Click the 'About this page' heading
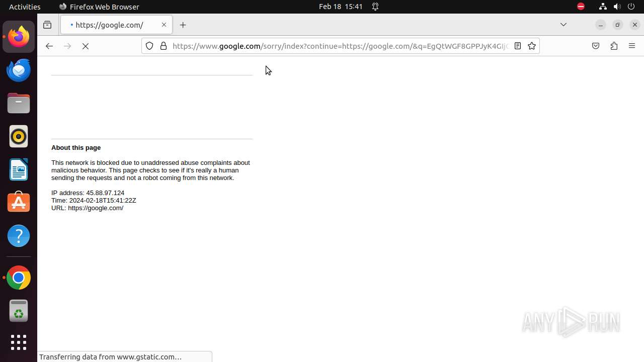This screenshot has height=362, width=644. 76,147
